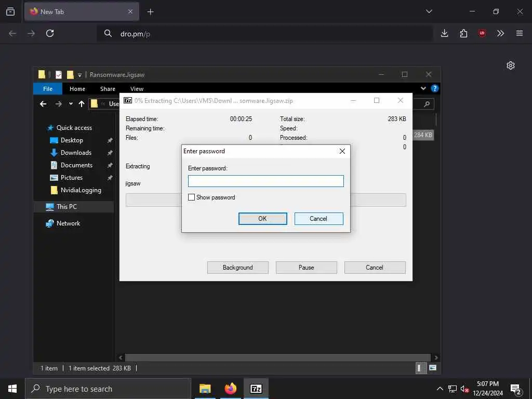Open a new Firefox tab with plus
The height and width of the screenshot is (399, 532).
point(150,12)
